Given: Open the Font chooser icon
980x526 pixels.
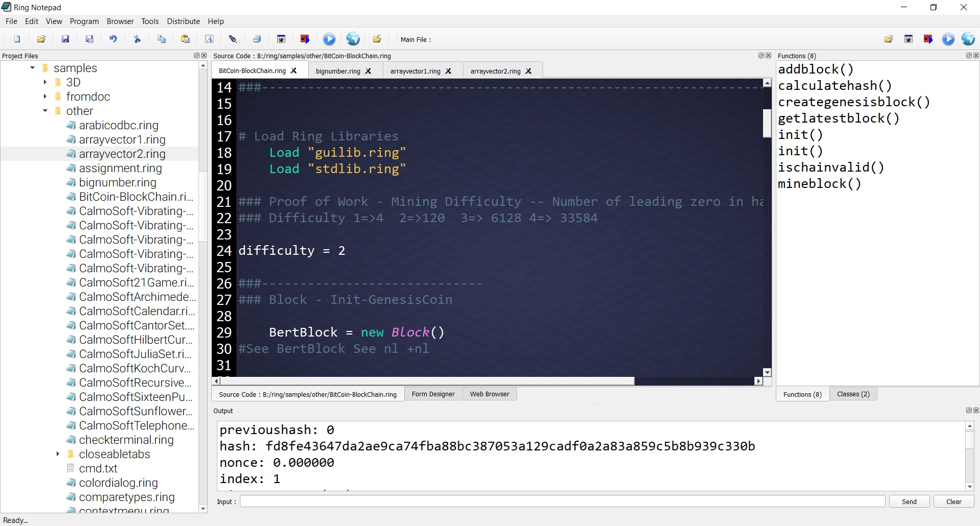Looking at the screenshot, I should click(x=209, y=39).
